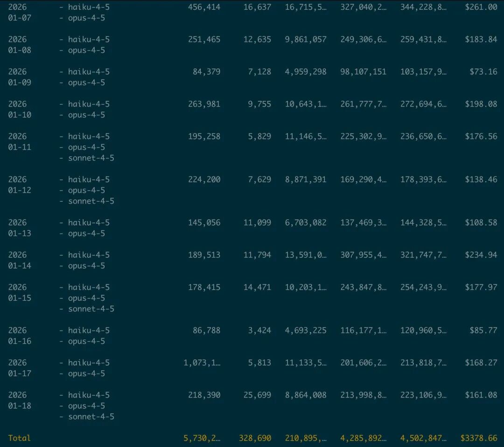Click the $183.84 cost value

tap(481, 39)
